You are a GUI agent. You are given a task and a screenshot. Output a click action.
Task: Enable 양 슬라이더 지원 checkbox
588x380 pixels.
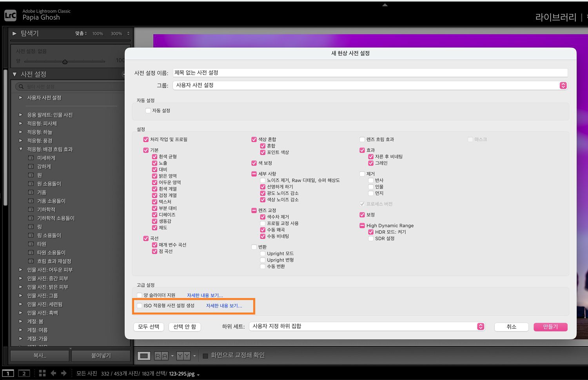[140, 295]
